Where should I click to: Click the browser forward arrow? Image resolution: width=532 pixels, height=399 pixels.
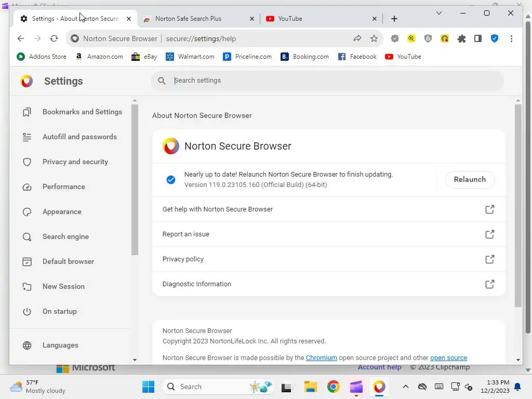pyautogui.click(x=37, y=38)
